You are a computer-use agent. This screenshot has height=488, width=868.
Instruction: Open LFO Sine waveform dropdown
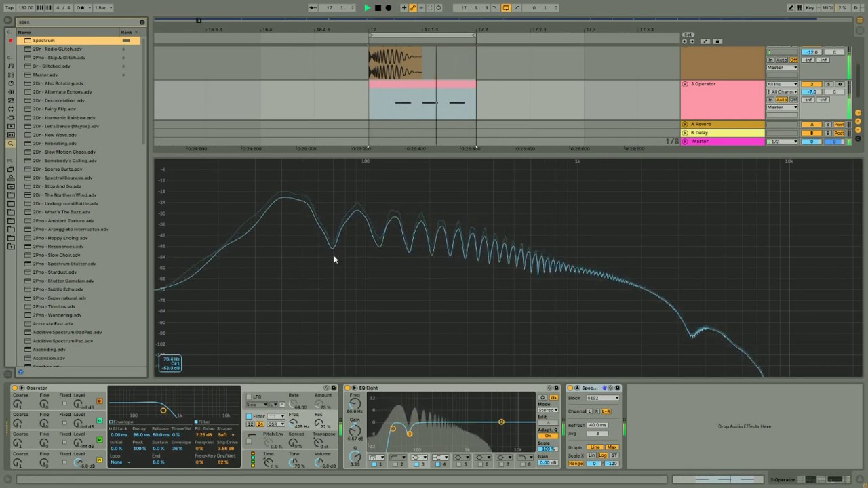point(257,405)
